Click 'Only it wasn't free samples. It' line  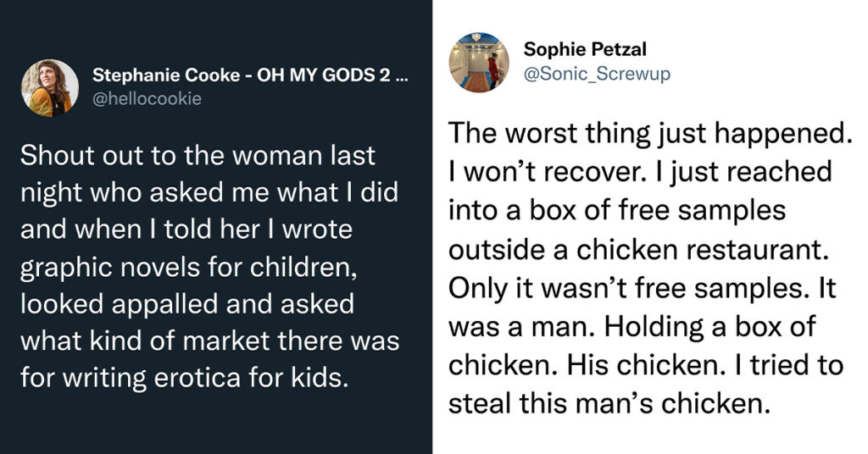643,288
